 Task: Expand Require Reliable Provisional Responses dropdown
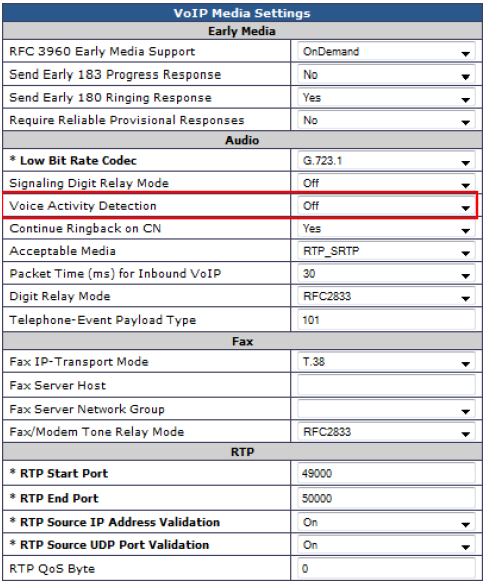pos(386,120)
